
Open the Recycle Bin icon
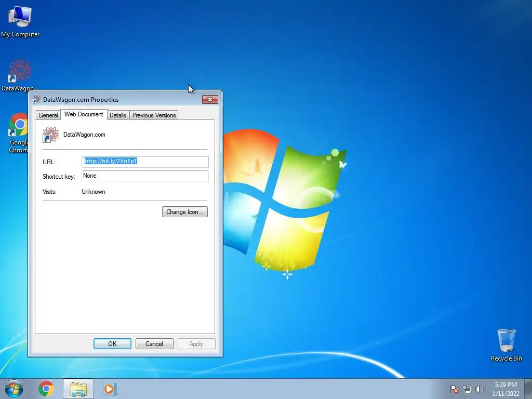(x=506, y=345)
